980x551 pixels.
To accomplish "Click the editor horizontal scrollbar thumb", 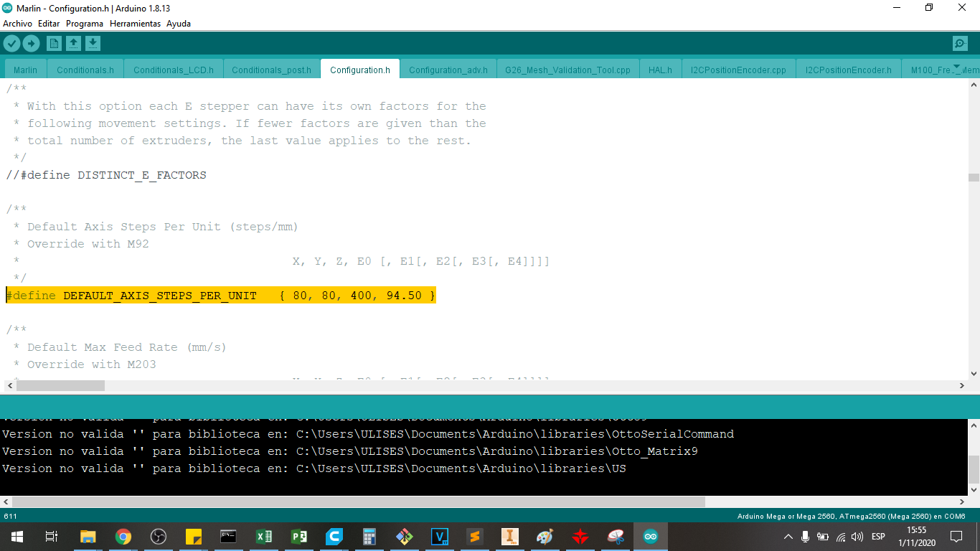I will 60,386.
